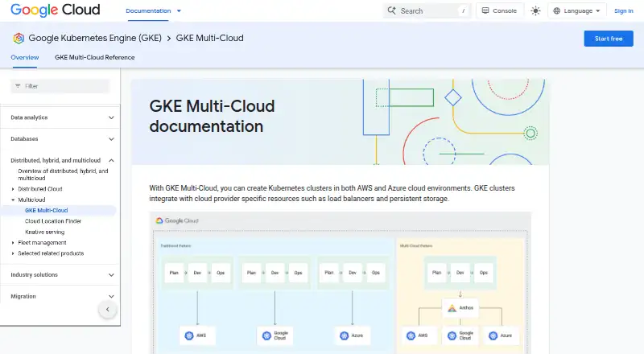The height and width of the screenshot is (354, 644).
Task: Open Google Kubernetes Engine (GKE) breadcrumb link
Action: [95, 38]
